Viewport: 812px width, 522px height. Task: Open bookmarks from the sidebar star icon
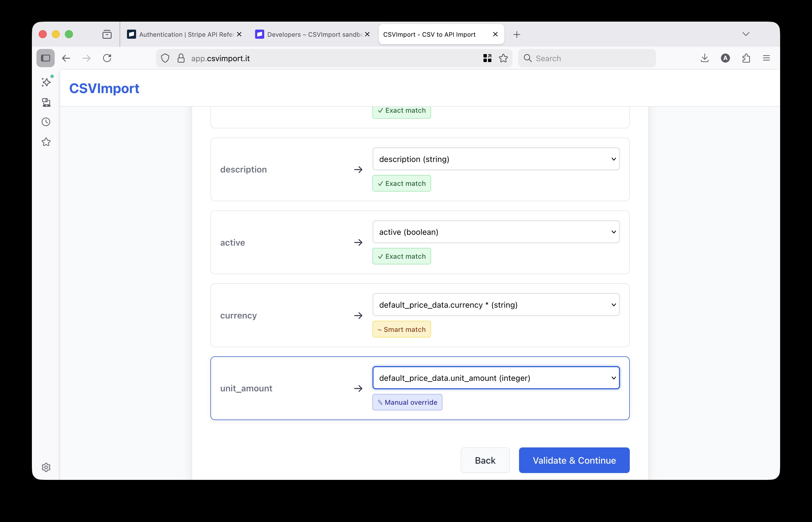click(46, 142)
